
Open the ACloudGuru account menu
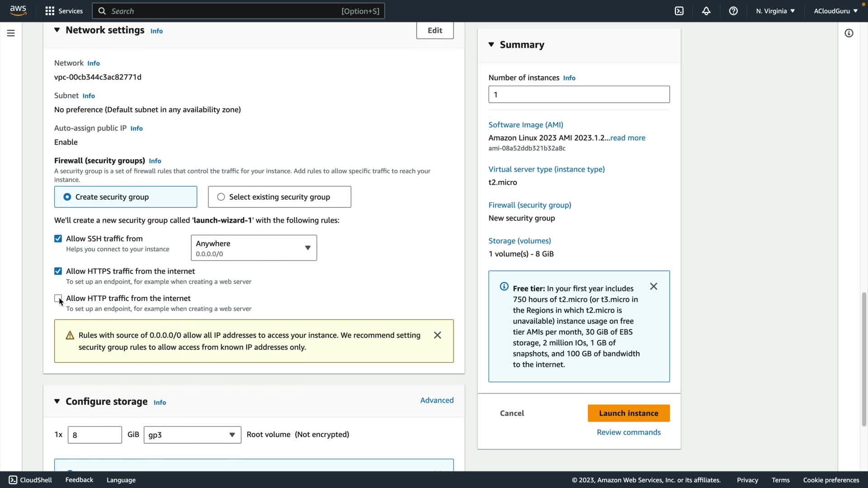coord(835,11)
